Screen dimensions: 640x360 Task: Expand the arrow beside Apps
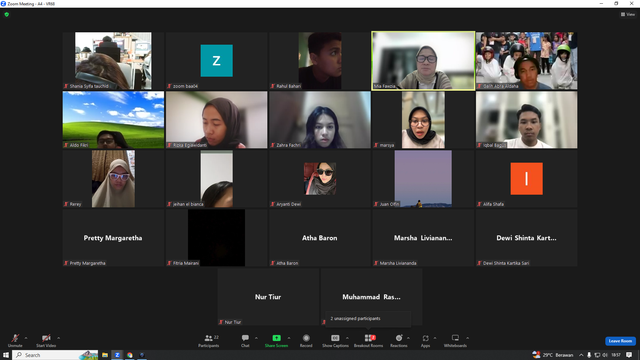pyautogui.click(x=435, y=338)
